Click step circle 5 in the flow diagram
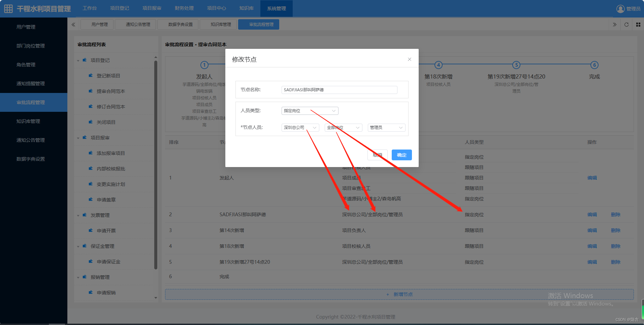Viewport: 644px width, 325px height. click(x=516, y=65)
